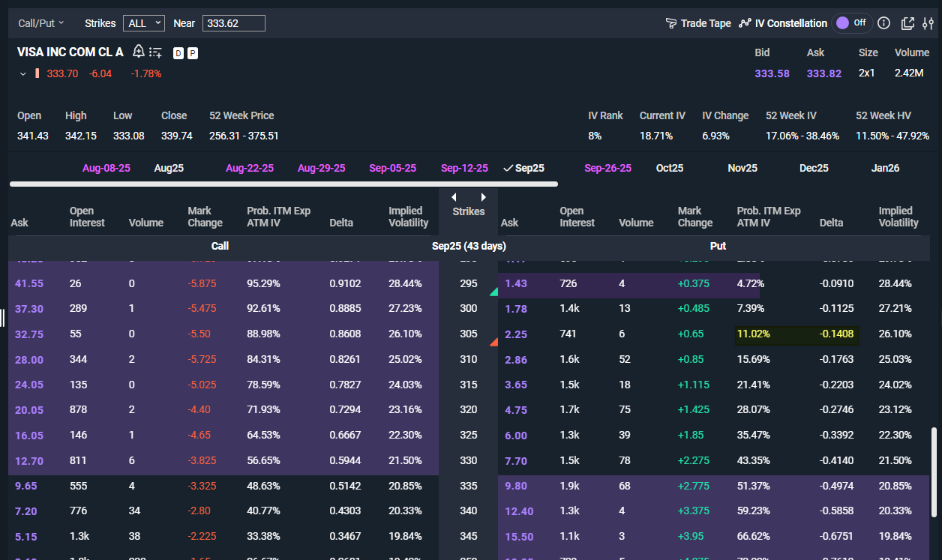The width and height of the screenshot is (942, 560).
Task: Click the Bid price 333.58
Action: tap(772, 73)
